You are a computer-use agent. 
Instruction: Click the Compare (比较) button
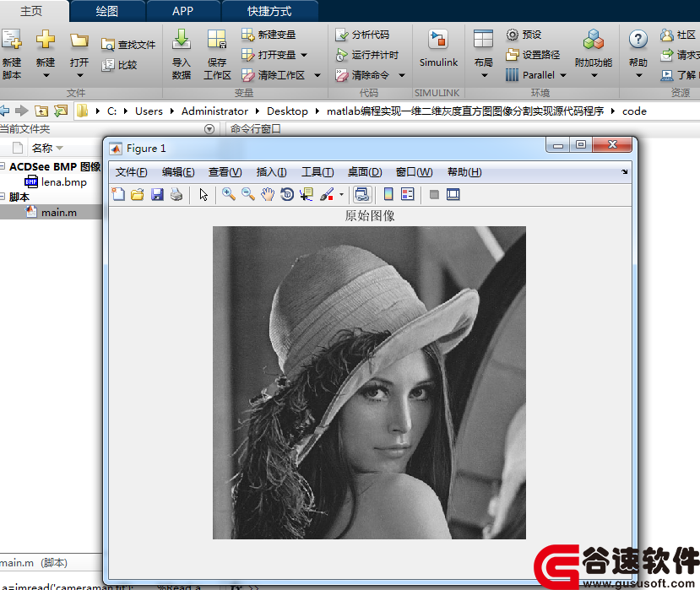[x=119, y=65]
